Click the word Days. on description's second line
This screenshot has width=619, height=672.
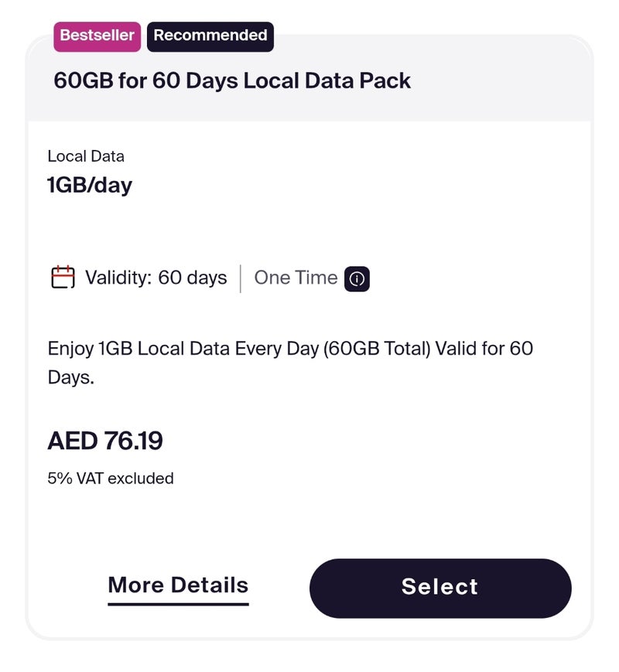(71, 379)
